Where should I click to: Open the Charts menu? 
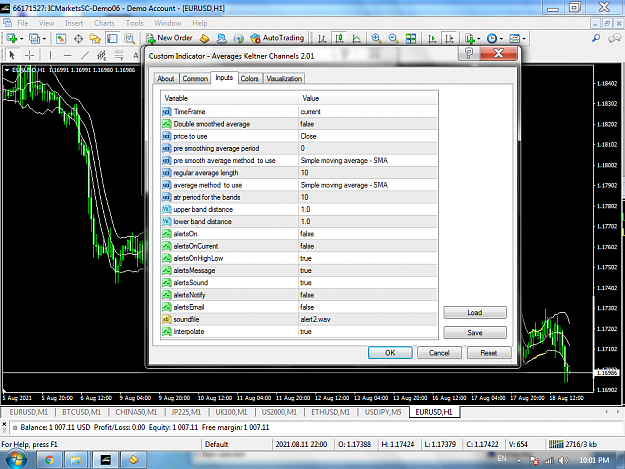pos(104,23)
